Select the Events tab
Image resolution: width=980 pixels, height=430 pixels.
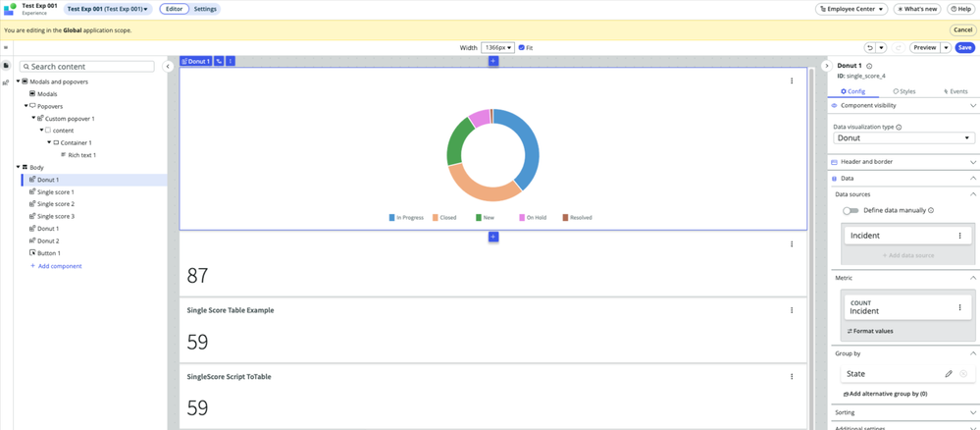point(954,91)
